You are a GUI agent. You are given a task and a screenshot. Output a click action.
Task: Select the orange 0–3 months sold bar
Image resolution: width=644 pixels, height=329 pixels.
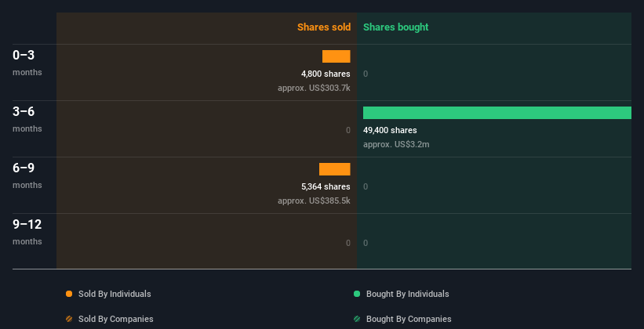336,56
